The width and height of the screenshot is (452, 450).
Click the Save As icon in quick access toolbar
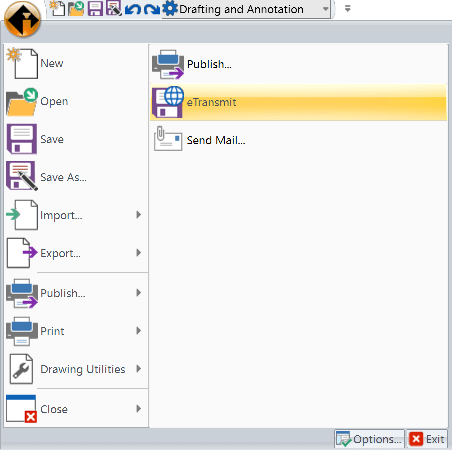coord(113,9)
